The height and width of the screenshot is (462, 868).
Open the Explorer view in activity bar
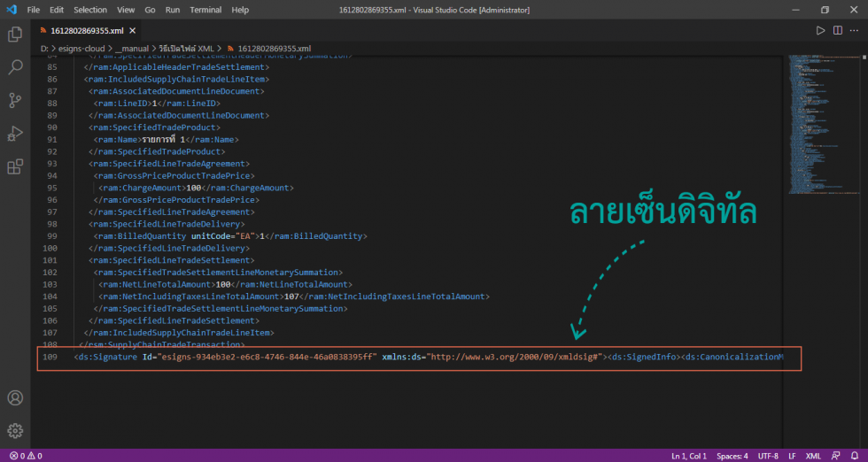15,35
